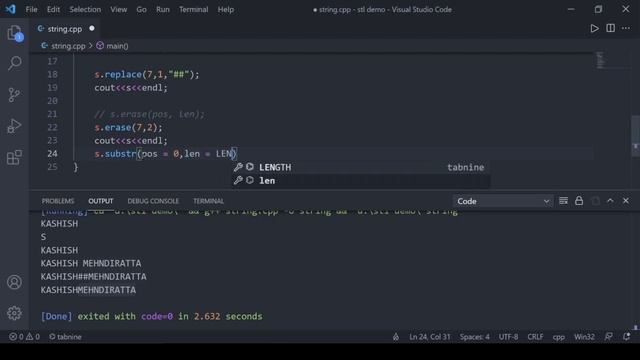Open the Source Control view
Image resolution: width=640 pixels, height=360 pixels.
(x=14, y=95)
